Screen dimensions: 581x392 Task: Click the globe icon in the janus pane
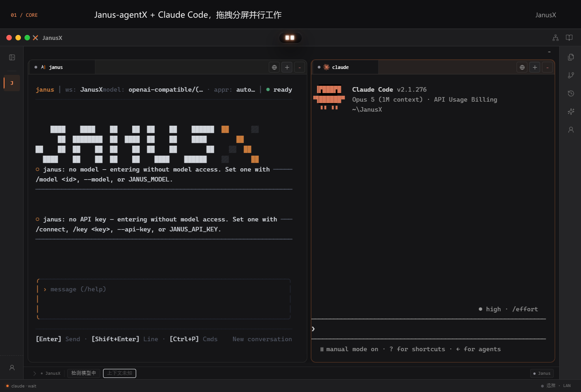pyautogui.click(x=274, y=67)
